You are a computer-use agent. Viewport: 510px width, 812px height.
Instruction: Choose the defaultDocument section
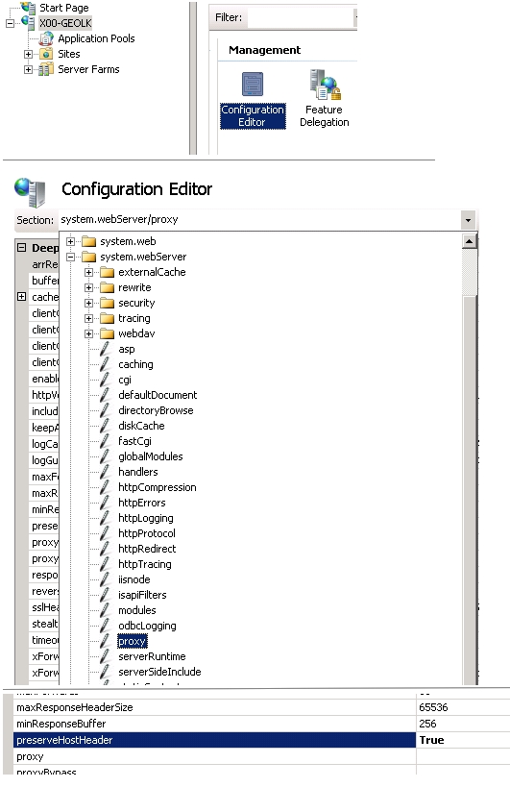158,395
